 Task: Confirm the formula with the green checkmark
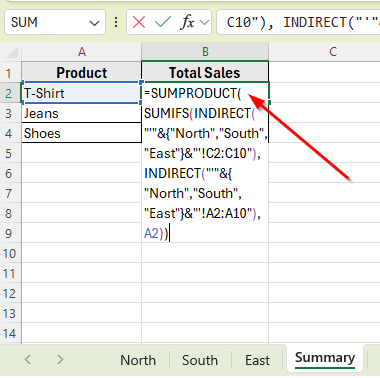tap(163, 22)
